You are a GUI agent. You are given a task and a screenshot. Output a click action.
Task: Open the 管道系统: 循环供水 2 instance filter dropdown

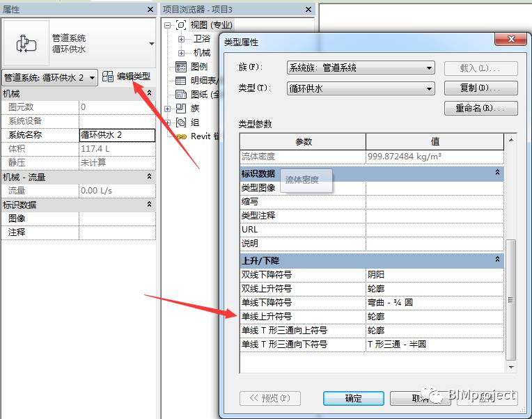click(x=92, y=78)
